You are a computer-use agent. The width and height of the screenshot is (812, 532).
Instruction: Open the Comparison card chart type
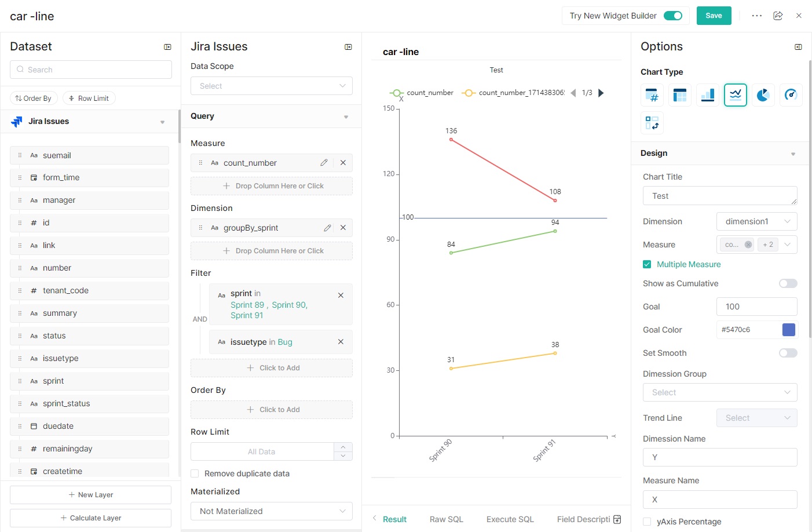(x=652, y=122)
